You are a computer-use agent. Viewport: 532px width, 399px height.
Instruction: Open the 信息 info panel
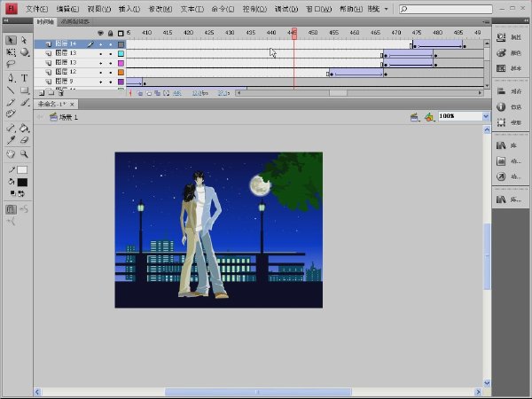(510, 106)
